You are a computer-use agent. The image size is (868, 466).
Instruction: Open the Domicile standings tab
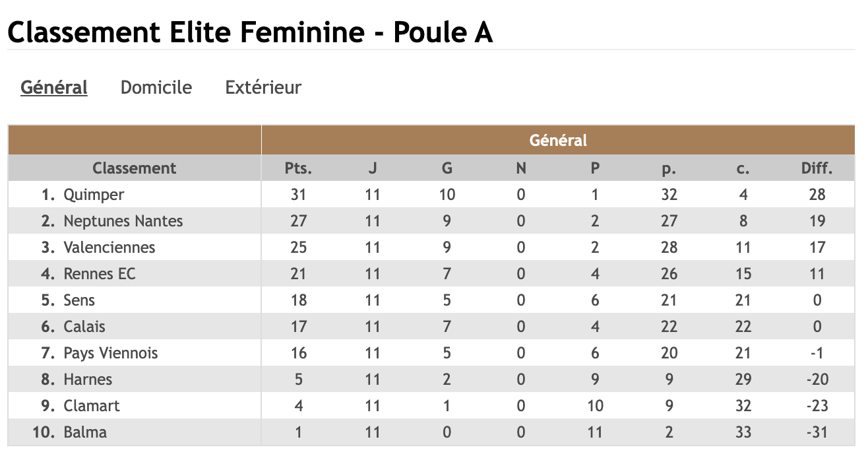coord(156,88)
